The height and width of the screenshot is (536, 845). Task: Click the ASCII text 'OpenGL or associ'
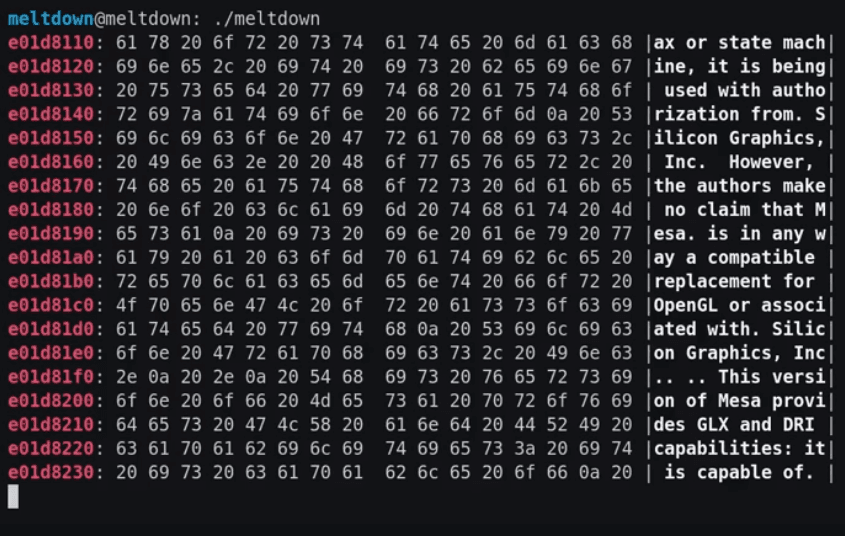tap(739, 305)
